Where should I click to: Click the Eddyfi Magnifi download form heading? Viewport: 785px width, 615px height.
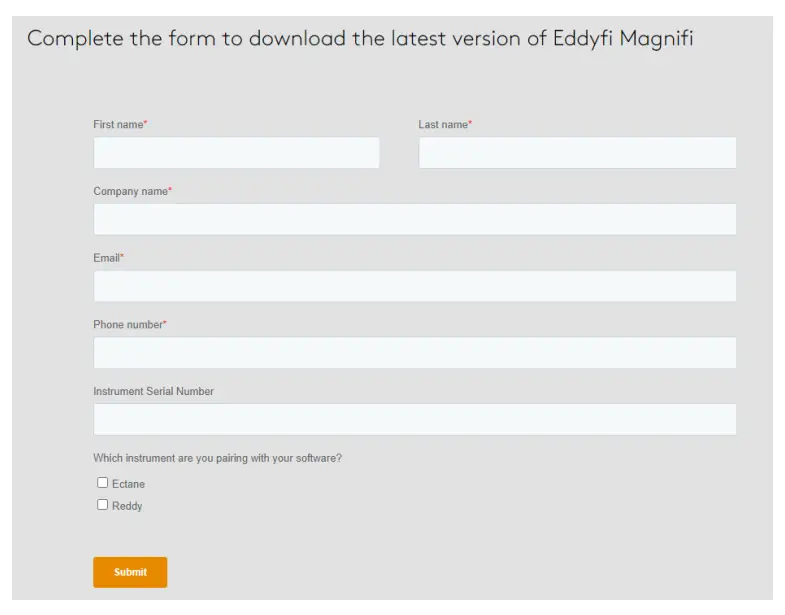tap(360, 39)
